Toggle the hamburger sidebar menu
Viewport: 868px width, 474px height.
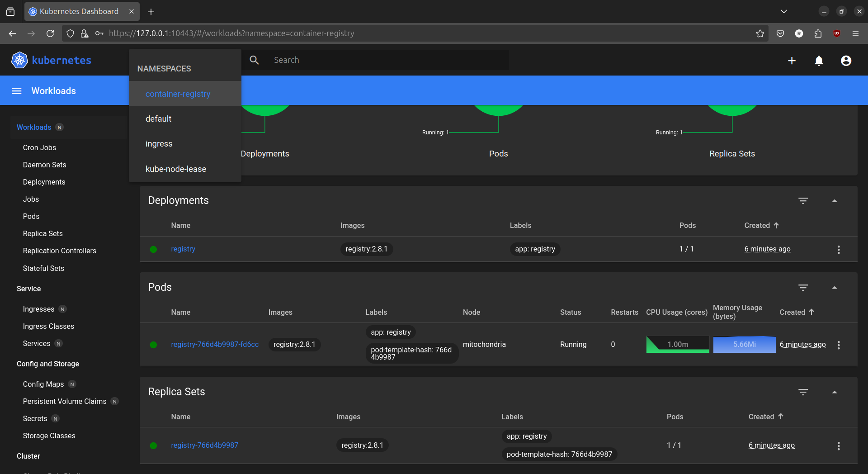17,91
